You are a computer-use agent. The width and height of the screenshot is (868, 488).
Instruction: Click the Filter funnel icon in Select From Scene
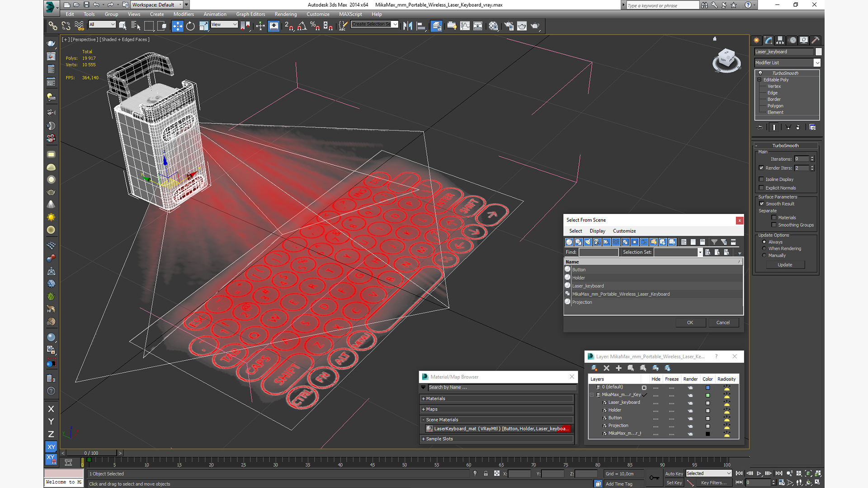[714, 242]
